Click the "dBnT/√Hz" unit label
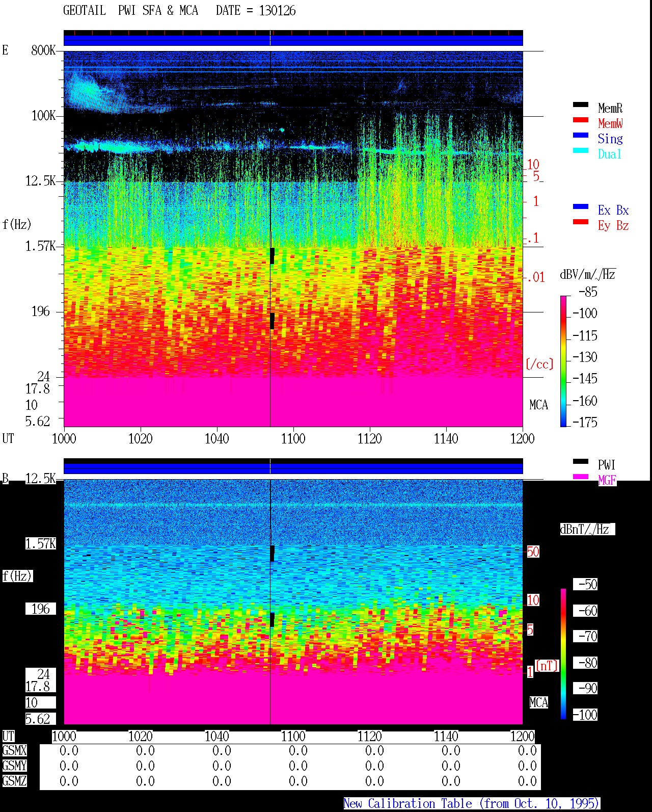652x812 pixels. click(x=587, y=529)
